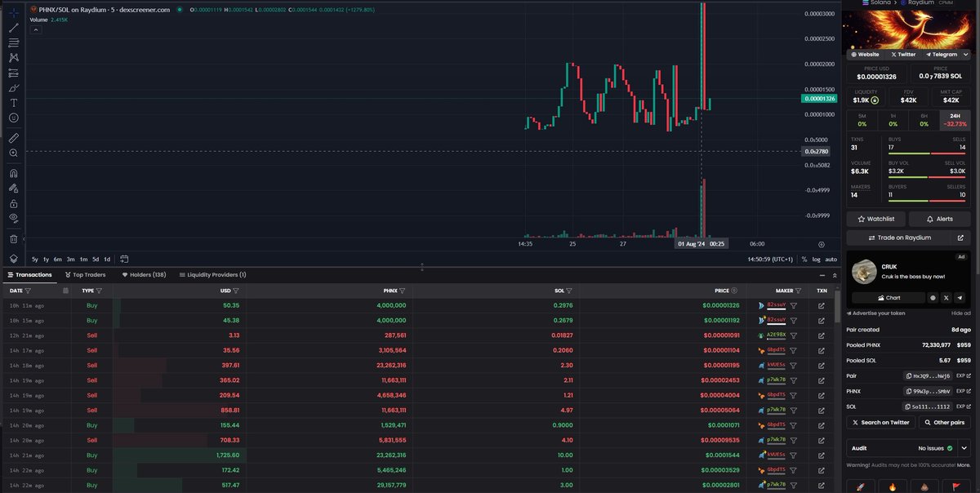980x493 pixels.
Task: Open the timezone menu showing 14:50:59 (UTC+1)
Action: tap(770, 259)
